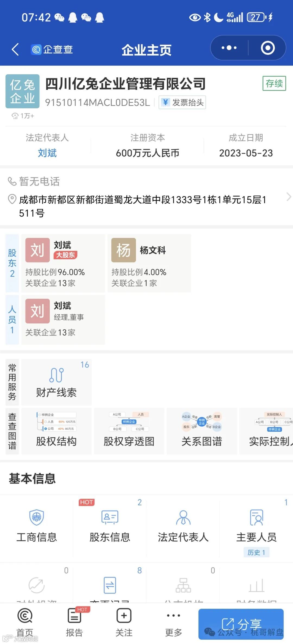Open the address 成都市新都区新都街道蜀龙大道 text
This screenshot has width=293, height=644.
coord(143,206)
